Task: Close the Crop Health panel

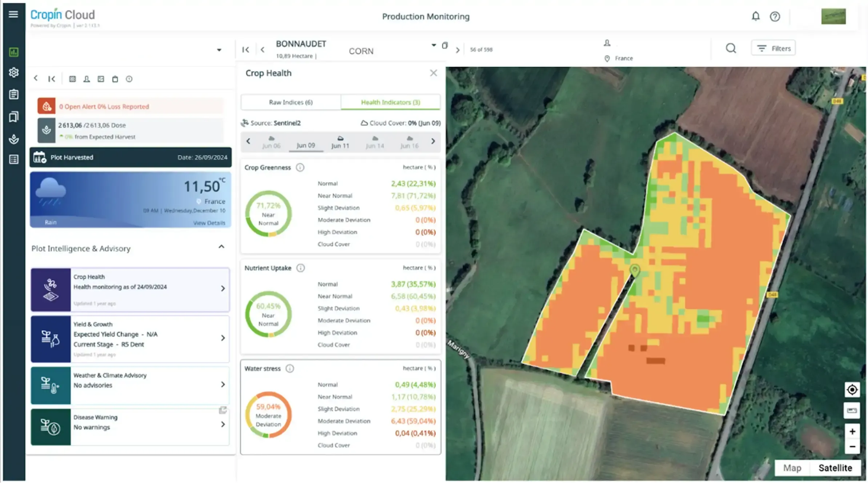Action: click(433, 73)
